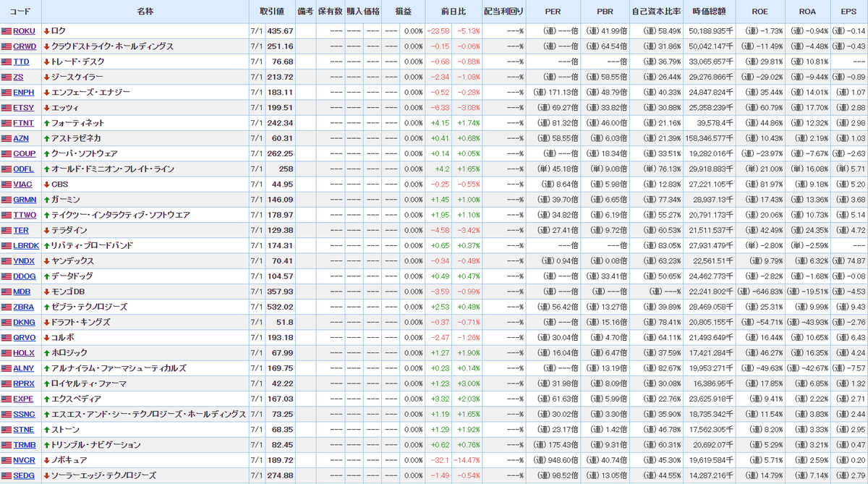Open the TTD ticker link

coord(21,61)
